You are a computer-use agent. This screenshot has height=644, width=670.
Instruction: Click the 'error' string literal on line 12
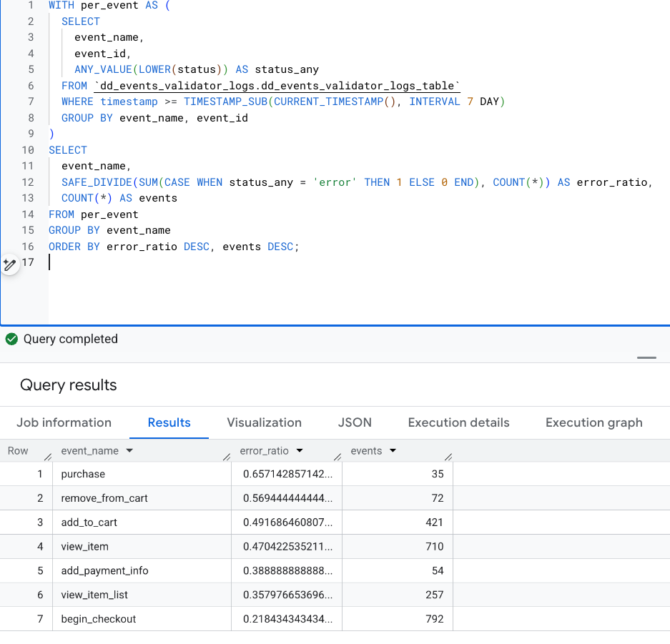pos(335,182)
